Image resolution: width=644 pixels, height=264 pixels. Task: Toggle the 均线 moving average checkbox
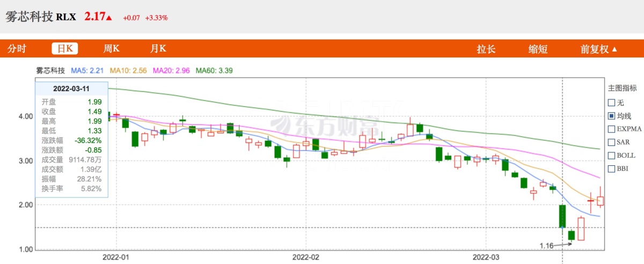(x=611, y=115)
